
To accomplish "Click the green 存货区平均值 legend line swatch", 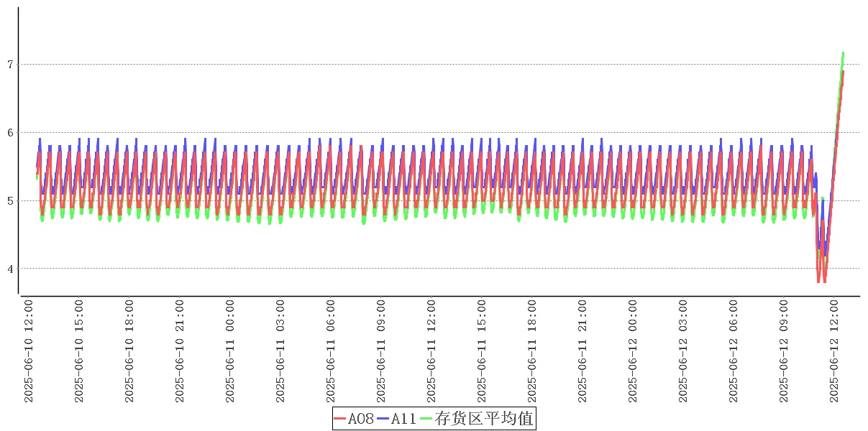I will tap(426, 418).
